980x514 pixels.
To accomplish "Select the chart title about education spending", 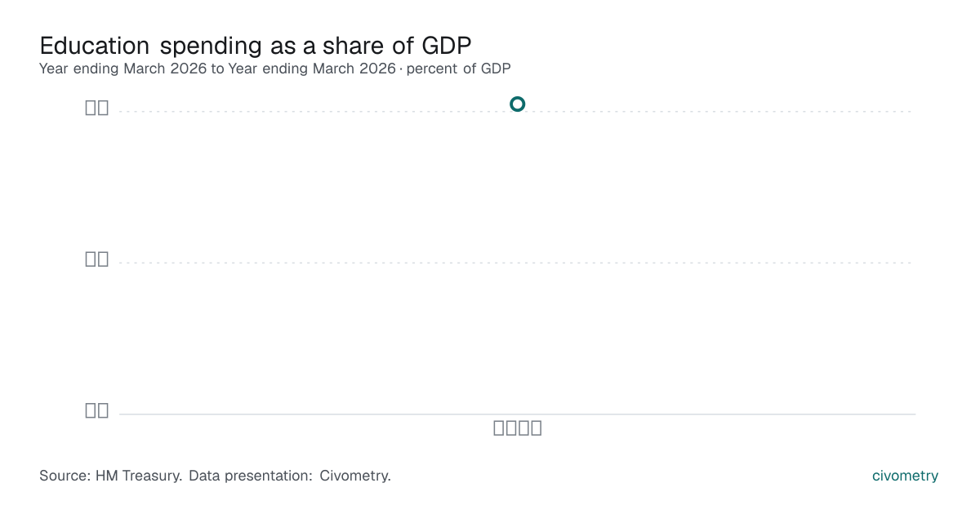I will pyautogui.click(x=256, y=45).
